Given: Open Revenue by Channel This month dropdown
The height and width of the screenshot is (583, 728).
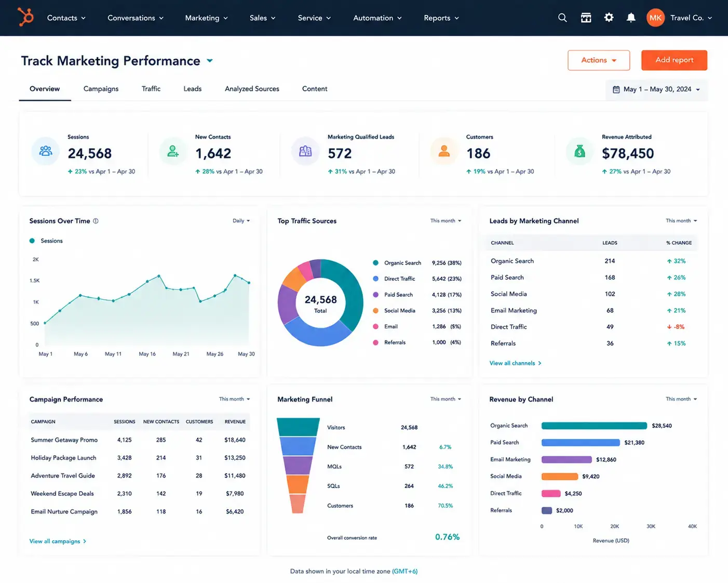Looking at the screenshot, I should pos(681,399).
